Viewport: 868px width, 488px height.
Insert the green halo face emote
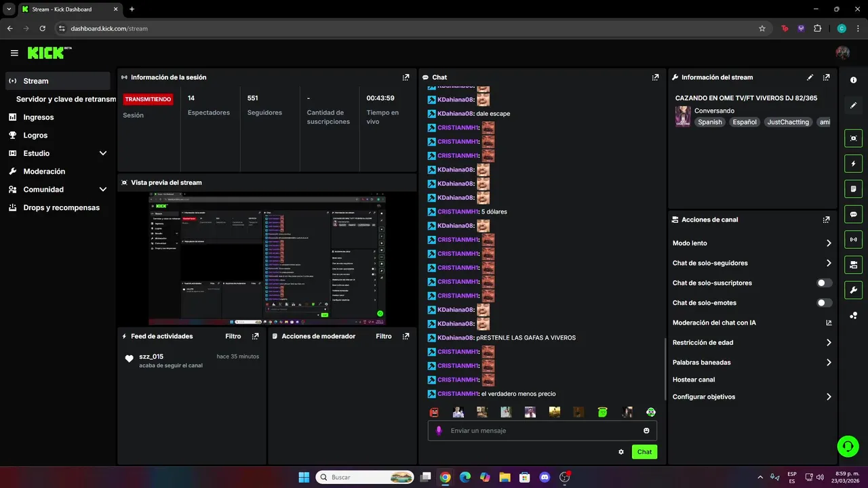[602, 412]
